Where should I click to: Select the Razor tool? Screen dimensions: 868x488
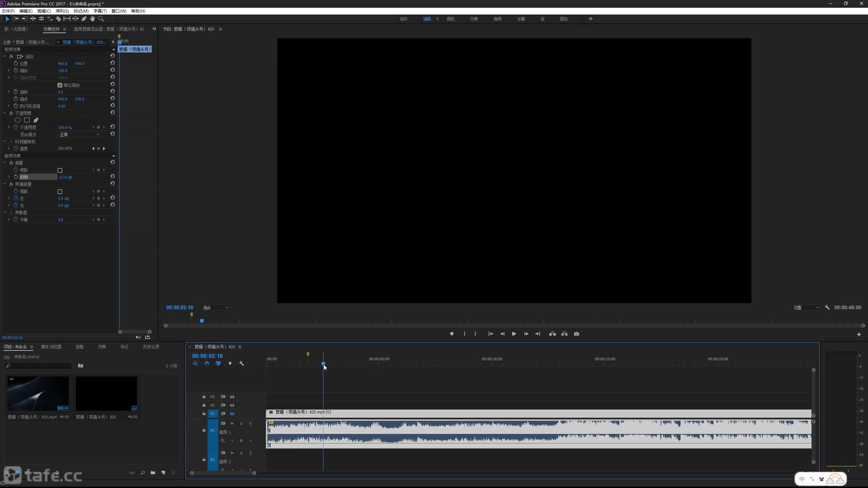58,19
